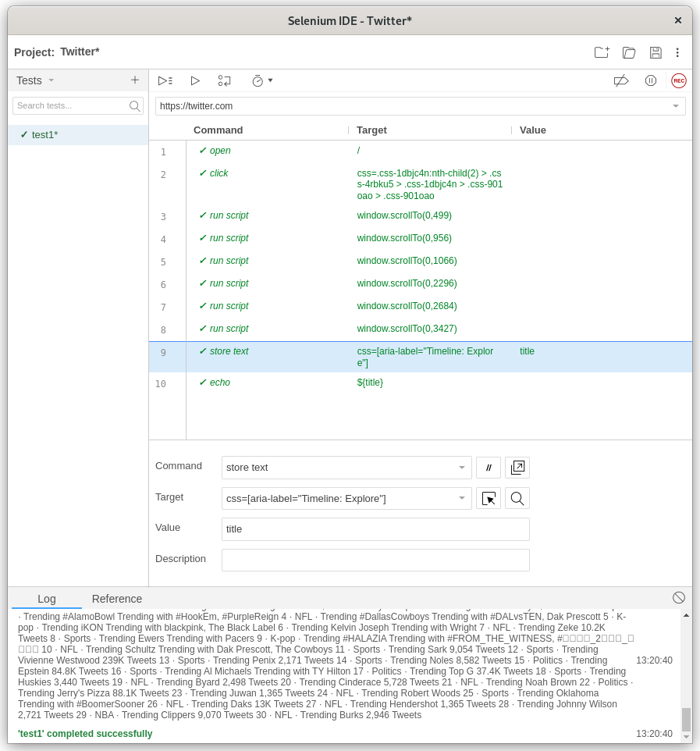Select test1 in the tests list
The image size is (700, 751).
[78, 135]
